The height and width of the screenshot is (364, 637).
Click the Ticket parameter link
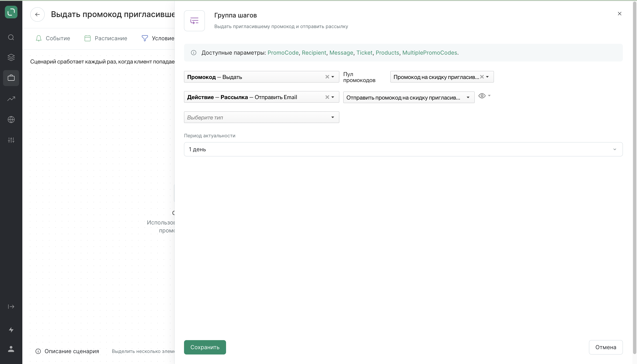[364, 53]
